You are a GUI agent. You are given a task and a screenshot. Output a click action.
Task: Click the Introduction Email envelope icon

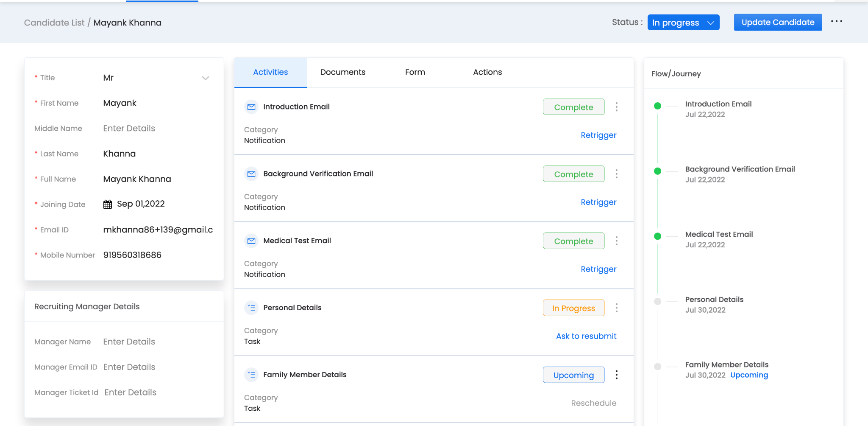[x=251, y=107]
